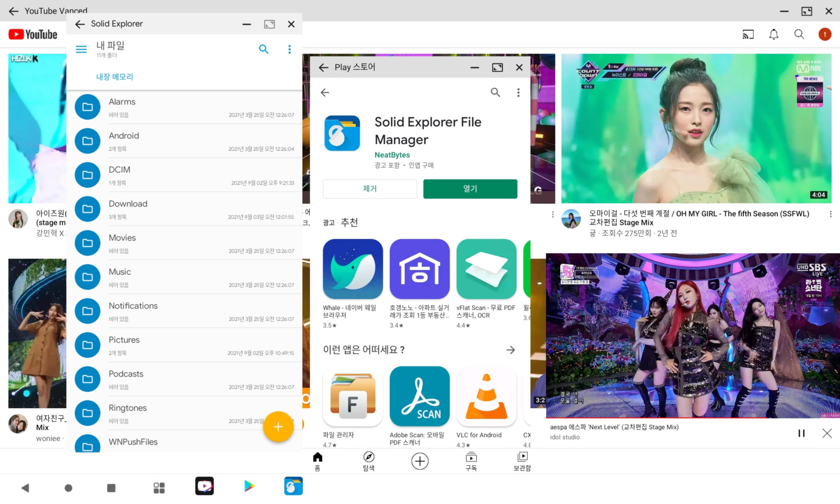
Task: Open YouTube notifications bell
Action: tap(773, 34)
